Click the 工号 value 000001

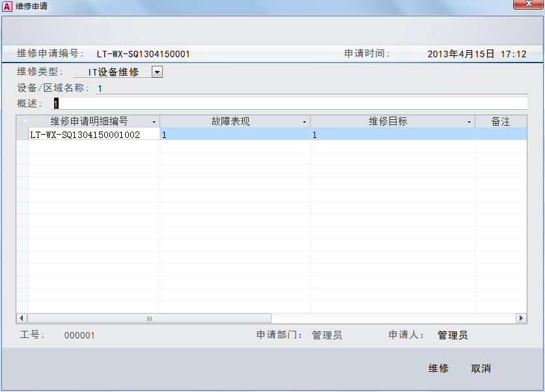pyautogui.click(x=79, y=335)
